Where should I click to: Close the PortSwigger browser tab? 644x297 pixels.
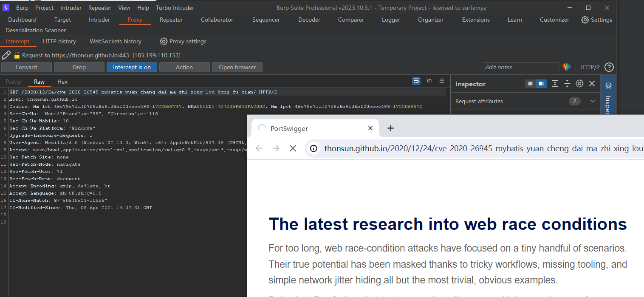coord(370,128)
